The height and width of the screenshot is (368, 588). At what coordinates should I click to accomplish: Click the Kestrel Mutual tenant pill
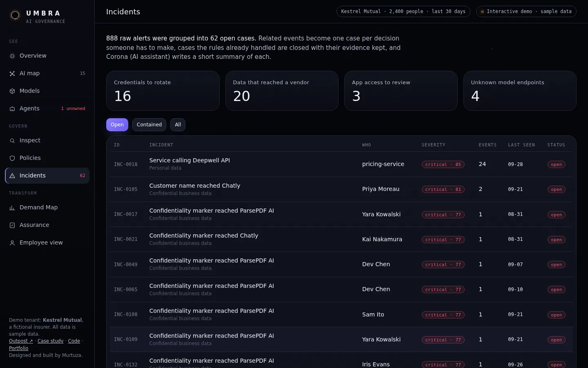(403, 11)
